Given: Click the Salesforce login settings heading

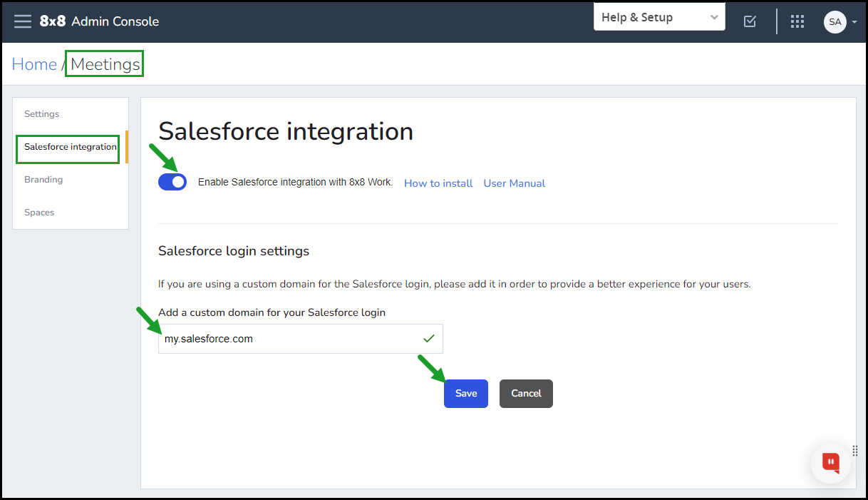Looking at the screenshot, I should (234, 251).
